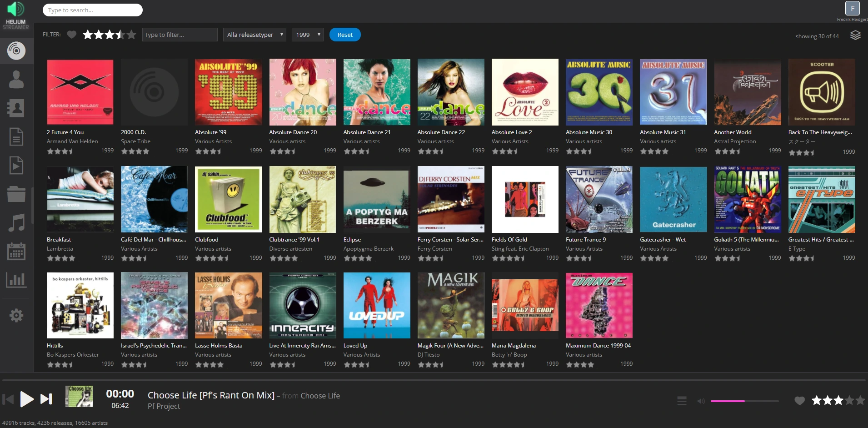Image resolution: width=868 pixels, height=428 pixels.
Task: Toggle the favorite heart filter
Action: (71, 35)
